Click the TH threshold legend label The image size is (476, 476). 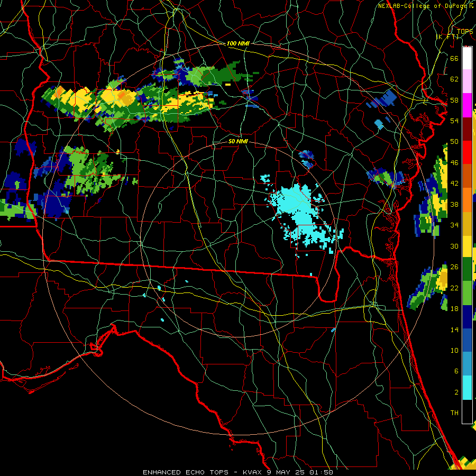click(454, 413)
